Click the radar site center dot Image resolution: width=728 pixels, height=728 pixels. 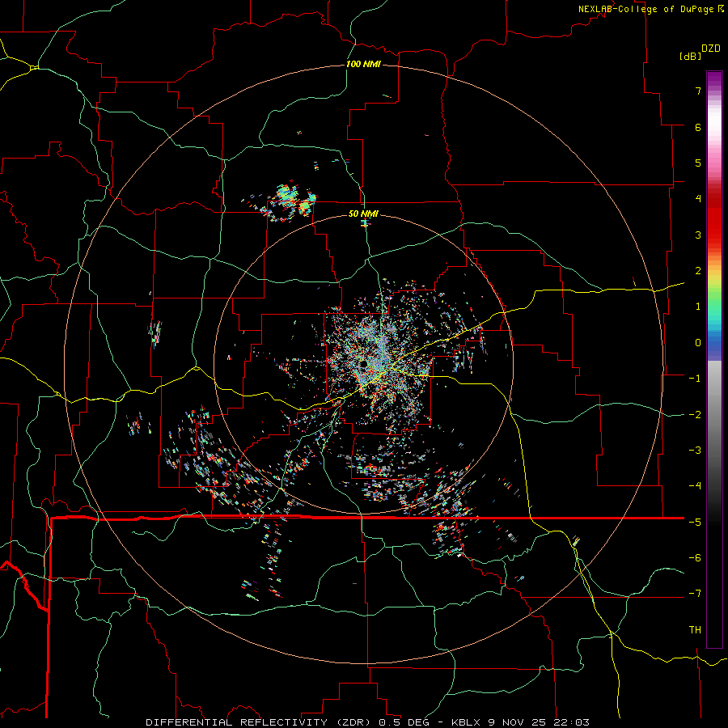point(363,364)
